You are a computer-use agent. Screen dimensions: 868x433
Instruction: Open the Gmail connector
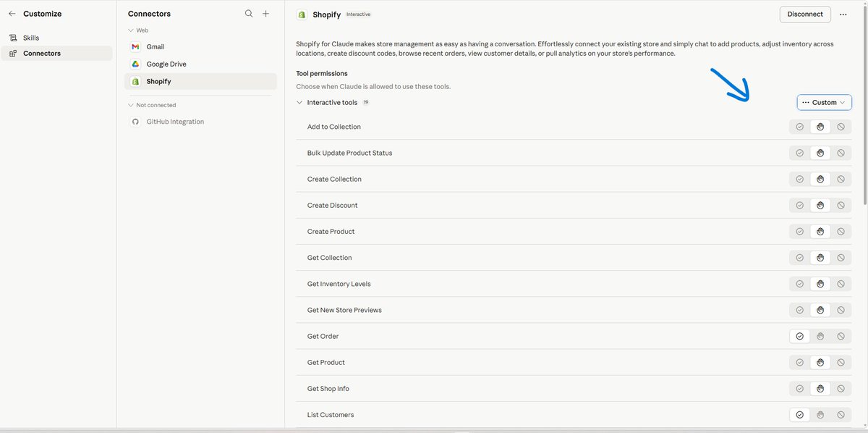tap(200, 46)
